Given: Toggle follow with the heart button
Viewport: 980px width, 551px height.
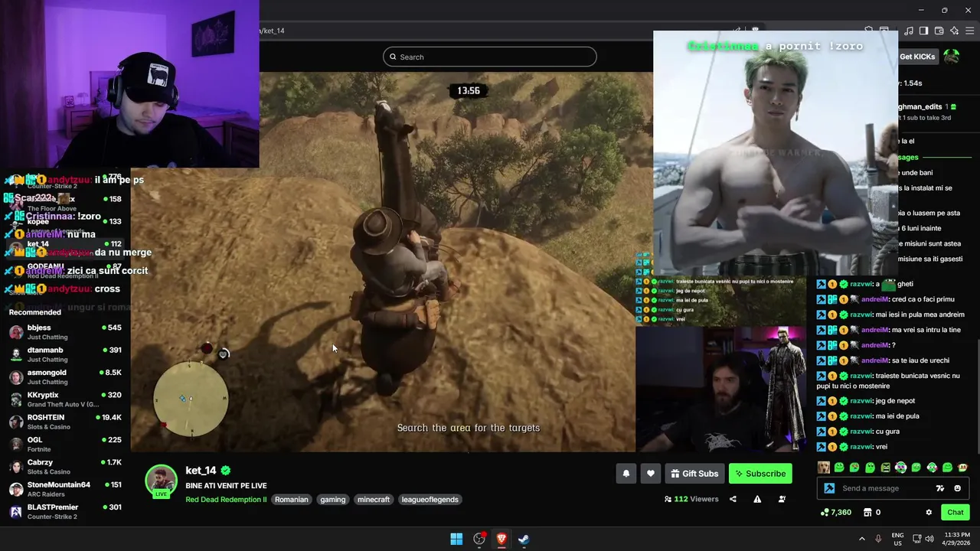Looking at the screenshot, I should pos(651,474).
